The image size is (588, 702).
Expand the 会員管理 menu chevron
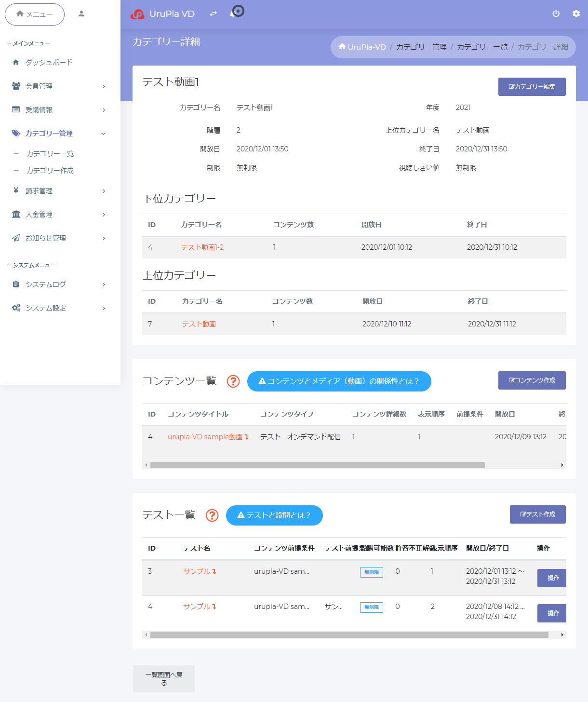tap(104, 86)
